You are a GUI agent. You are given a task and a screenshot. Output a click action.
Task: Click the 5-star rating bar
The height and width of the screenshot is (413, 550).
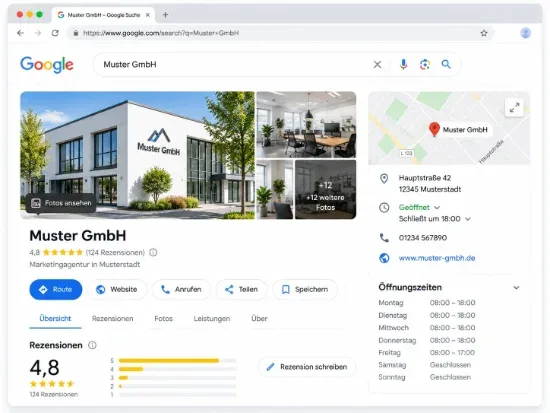(177, 360)
